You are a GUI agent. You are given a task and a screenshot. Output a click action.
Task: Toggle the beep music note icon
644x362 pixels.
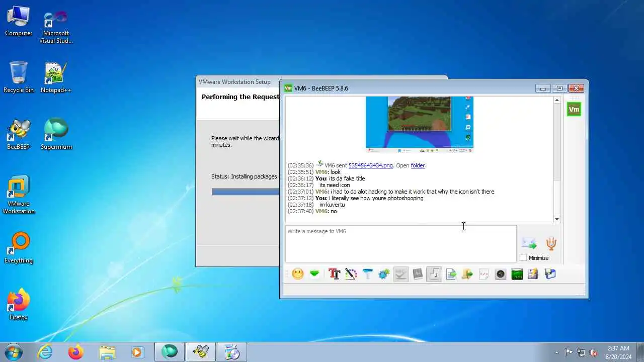pyautogui.click(x=434, y=274)
